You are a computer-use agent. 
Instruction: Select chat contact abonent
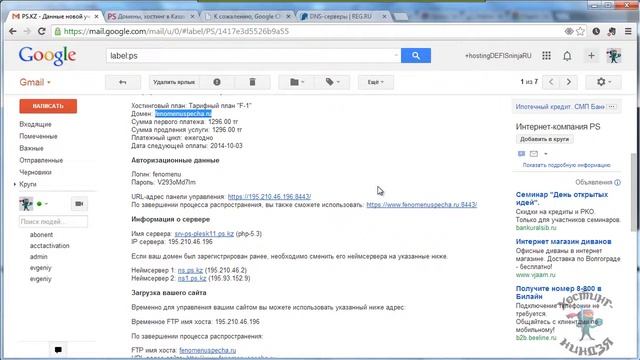[41, 235]
